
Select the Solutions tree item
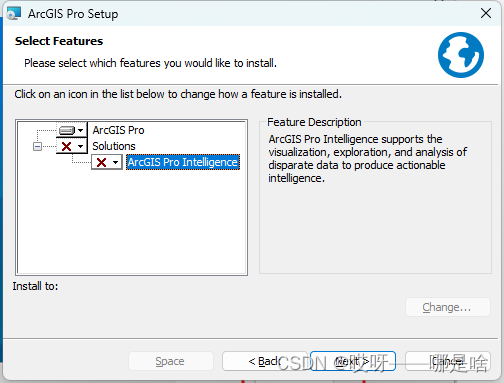coord(114,146)
